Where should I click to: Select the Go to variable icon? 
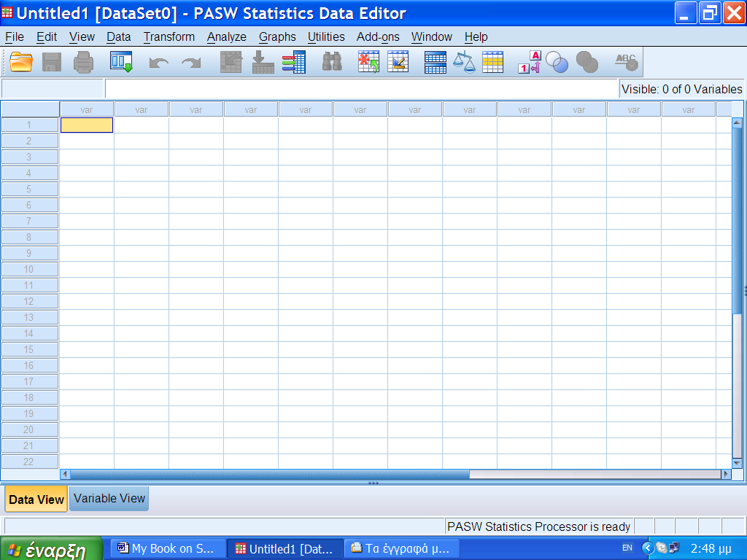[263, 62]
